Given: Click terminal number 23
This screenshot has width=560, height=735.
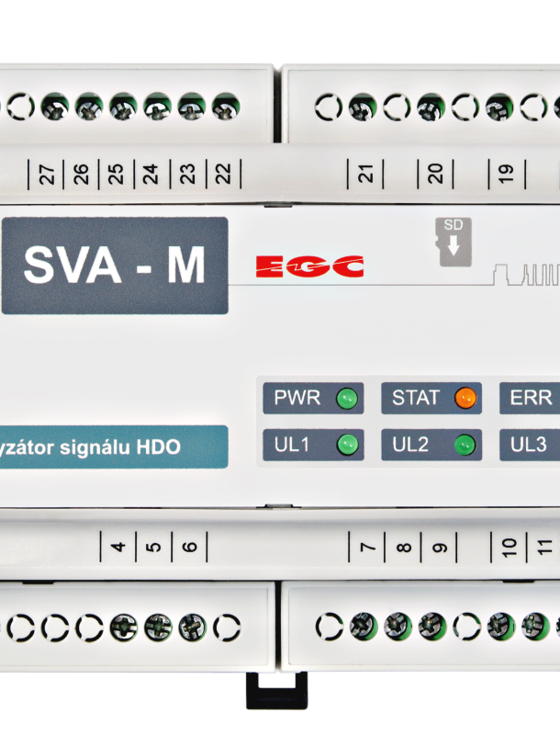Looking at the screenshot, I should tap(187, 174).
